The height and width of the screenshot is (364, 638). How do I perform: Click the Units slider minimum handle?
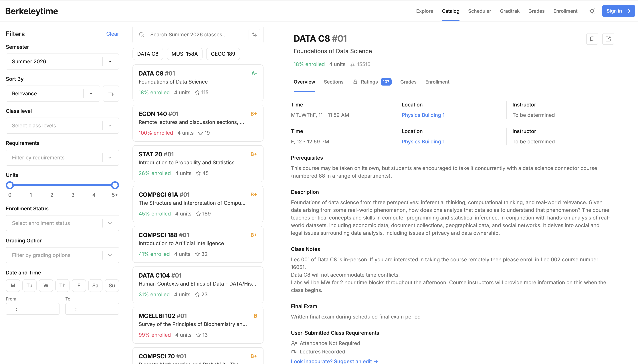coord(10,185)
